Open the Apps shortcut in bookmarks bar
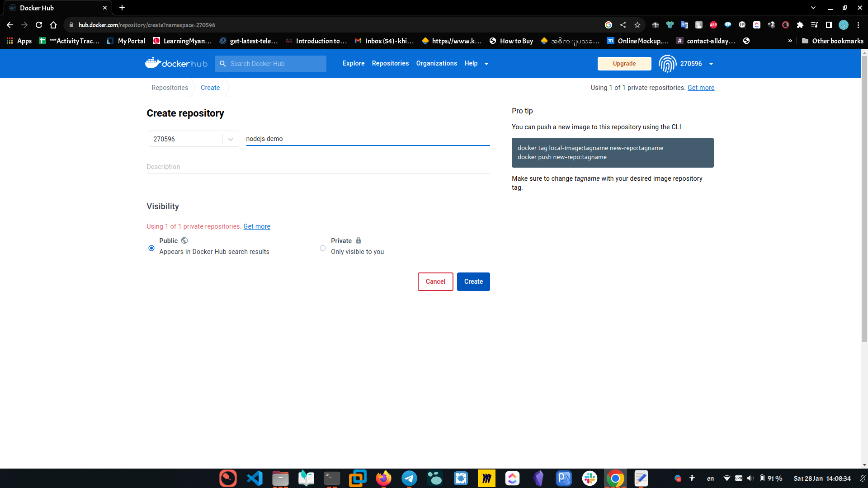Screen dimensions: 868x488 pyautogui.click(x=19, y=41)
